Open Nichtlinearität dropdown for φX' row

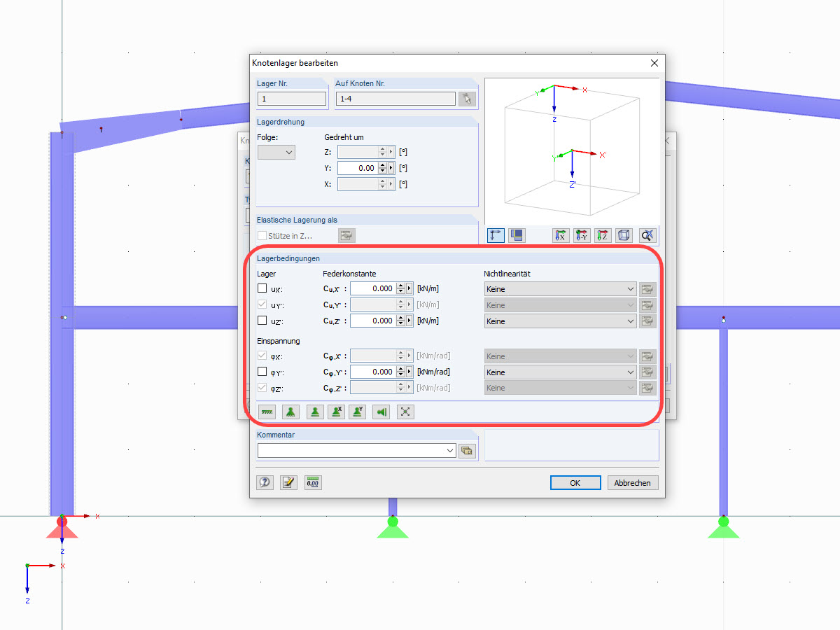coord(561,356)
